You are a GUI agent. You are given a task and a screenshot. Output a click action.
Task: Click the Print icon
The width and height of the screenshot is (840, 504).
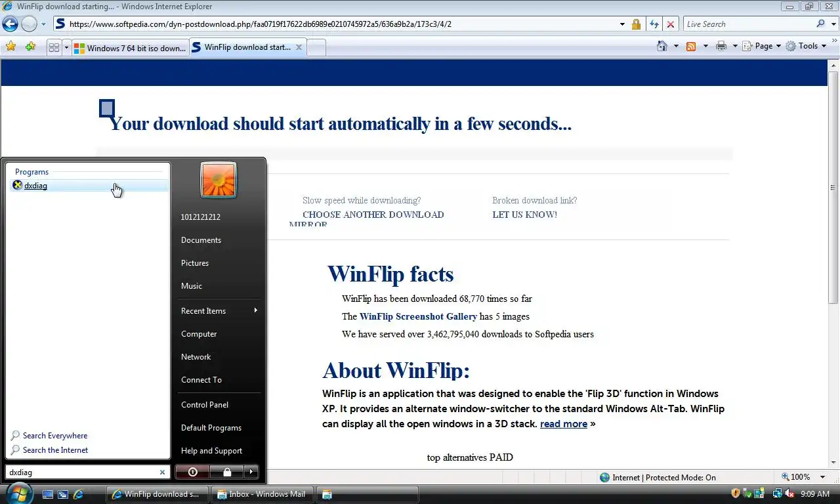point(721,46)
